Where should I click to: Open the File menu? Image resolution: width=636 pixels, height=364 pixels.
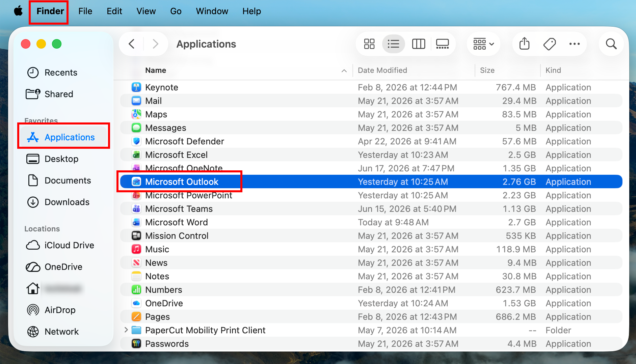[x=85, y=11]
